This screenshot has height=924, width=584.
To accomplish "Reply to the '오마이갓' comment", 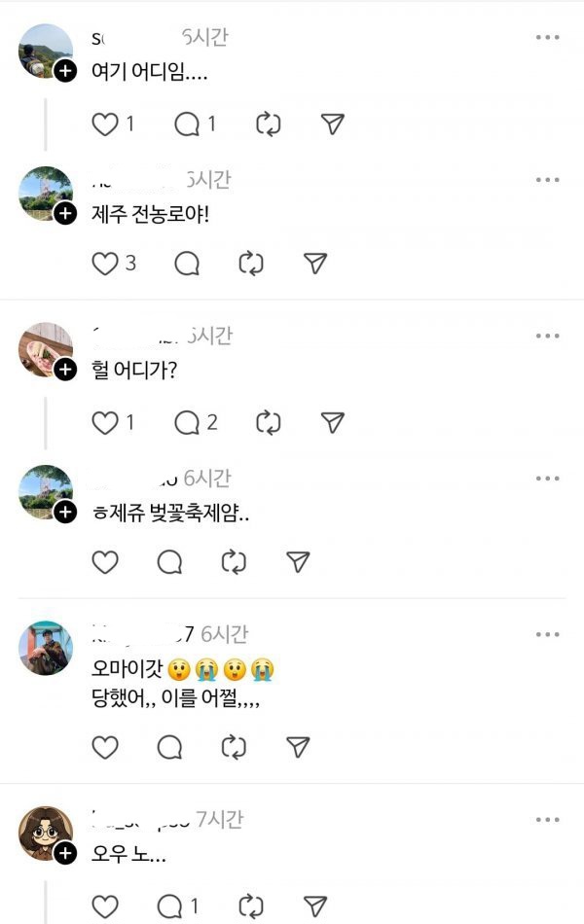I will coord(169,747).
